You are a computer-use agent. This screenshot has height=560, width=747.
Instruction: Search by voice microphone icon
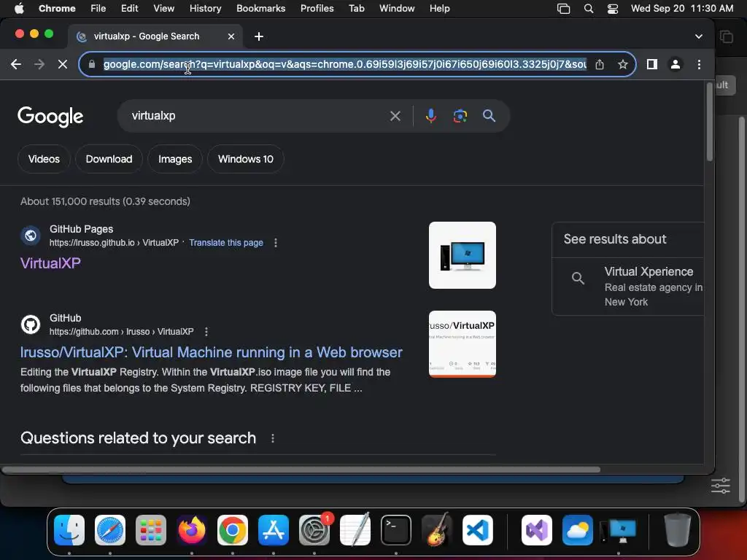pos(430,116)
